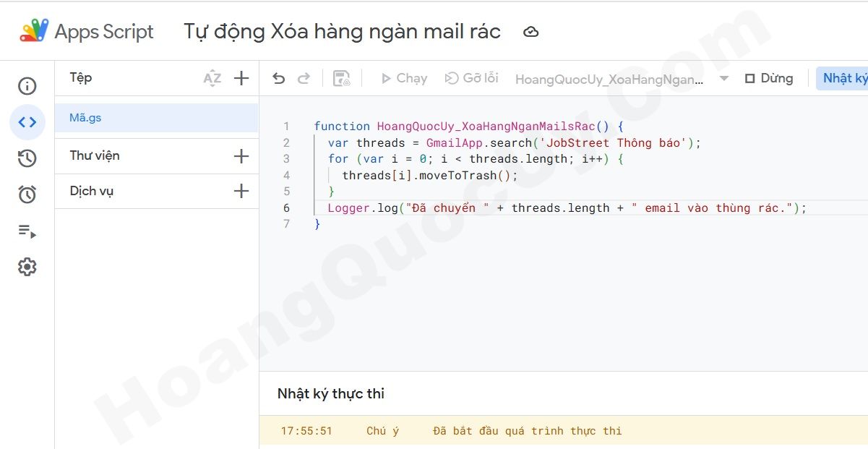Open the Overview info icon in sidebar

[x=27, y=86]
